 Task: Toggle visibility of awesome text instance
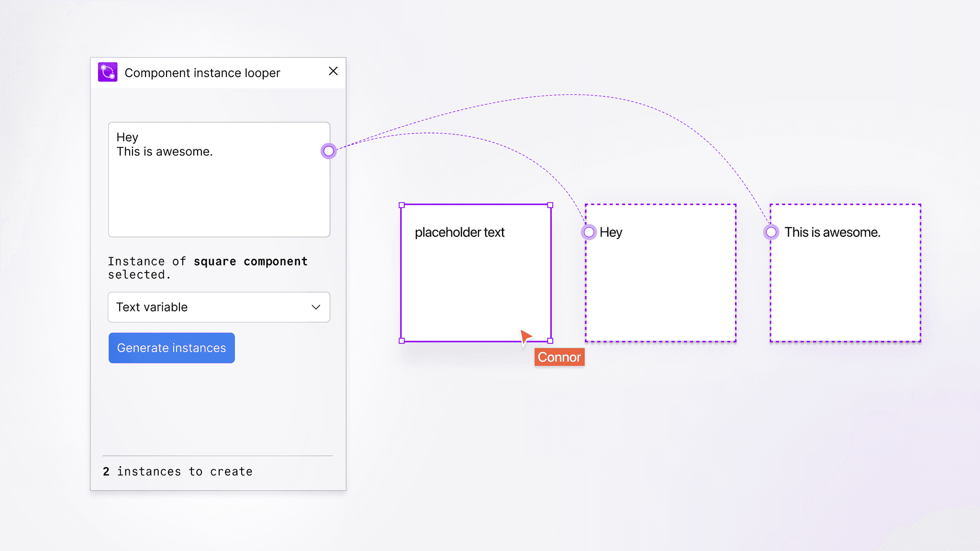(770, 231)
